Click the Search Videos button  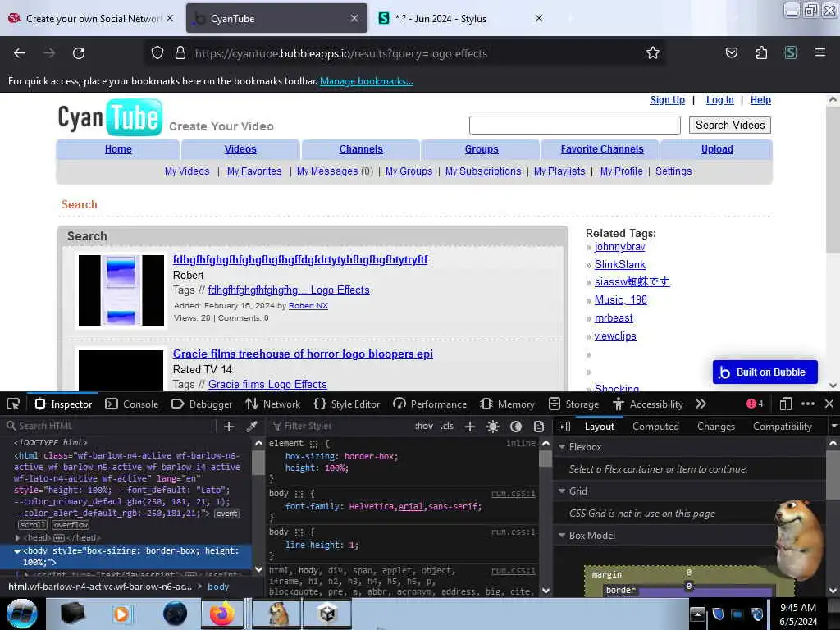click(x=729, y=125)
